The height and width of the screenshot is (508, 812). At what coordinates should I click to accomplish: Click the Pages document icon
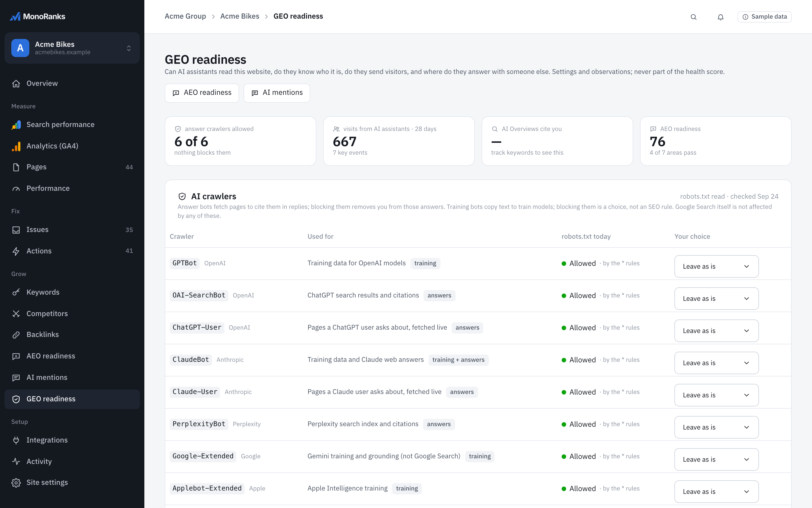(16, 167)
